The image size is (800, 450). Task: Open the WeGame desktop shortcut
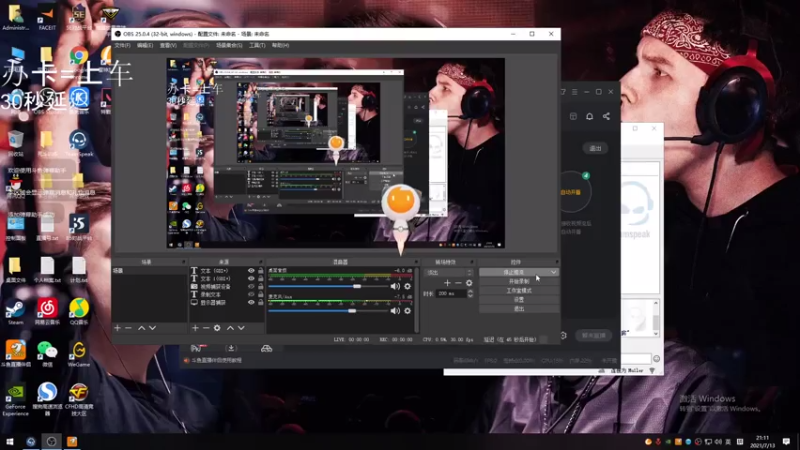pyautogui.click(x=79, y=354)
